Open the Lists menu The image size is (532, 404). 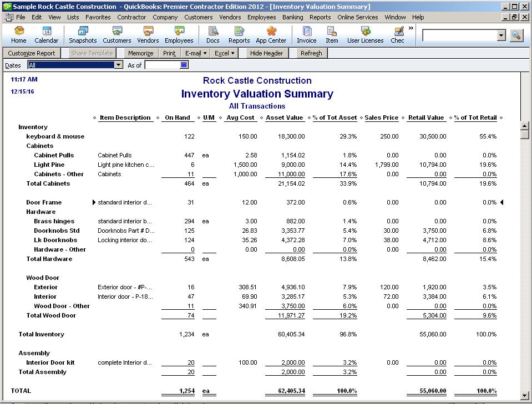(x=73, y=17)
